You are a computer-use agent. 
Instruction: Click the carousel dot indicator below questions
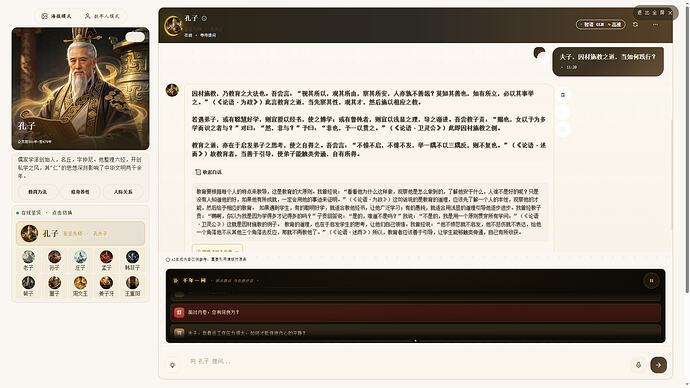415,340
